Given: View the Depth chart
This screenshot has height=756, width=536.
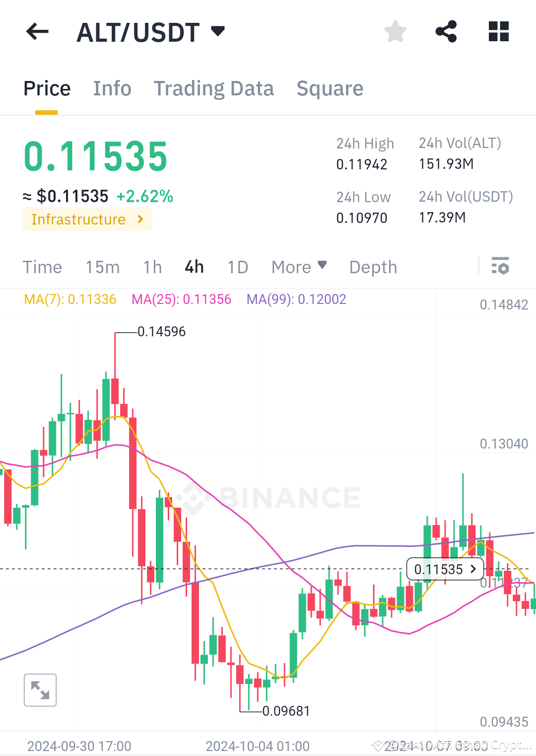Looking at the screenshot, I should click(x=373, y=267).
